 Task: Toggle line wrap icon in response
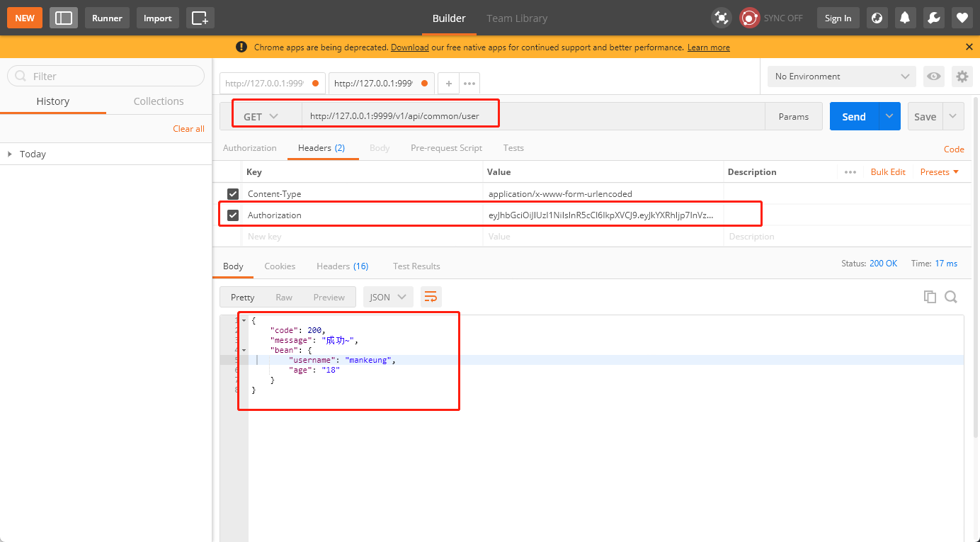(x=431, y=297)
